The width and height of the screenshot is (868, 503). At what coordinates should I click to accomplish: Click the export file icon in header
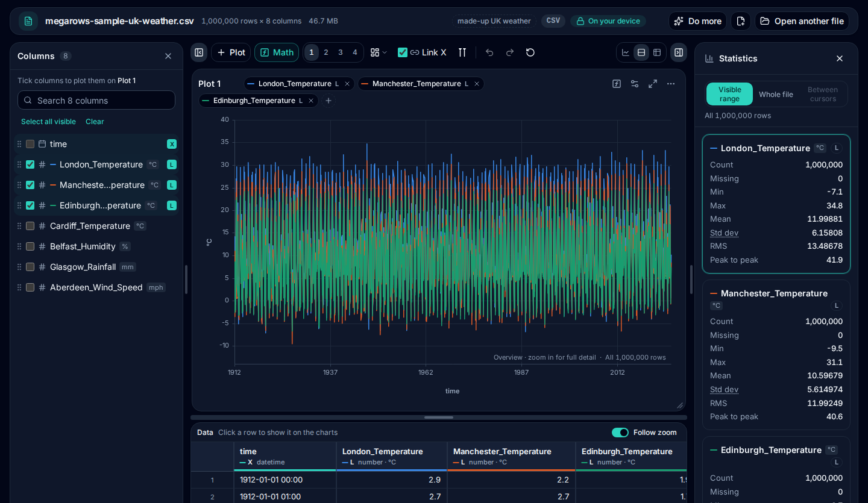(x=741, y=21)
